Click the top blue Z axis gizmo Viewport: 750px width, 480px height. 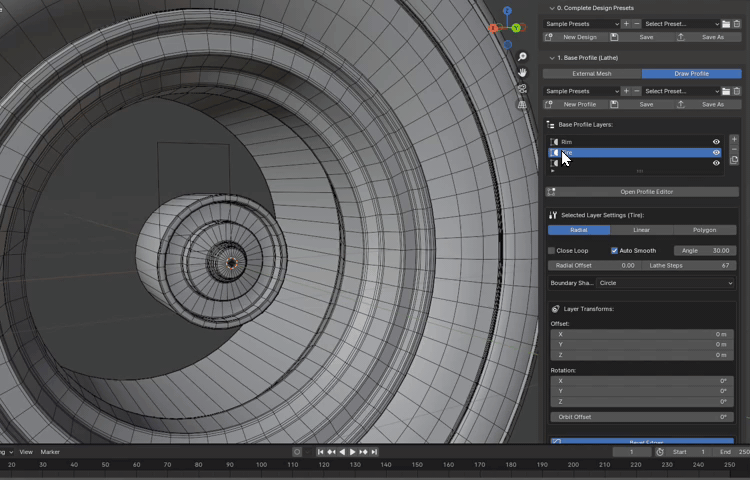pyautogui.click(x=507, y=11)
